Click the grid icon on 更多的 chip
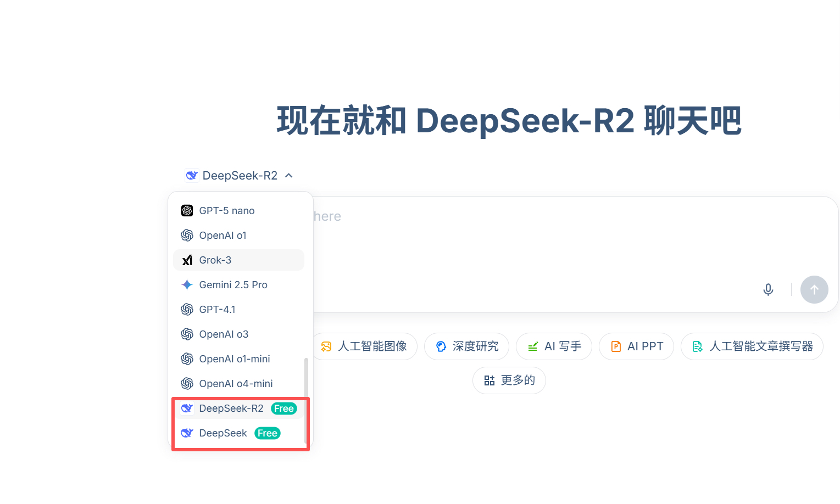Screen dimensions: 840x504 (489, 380)
